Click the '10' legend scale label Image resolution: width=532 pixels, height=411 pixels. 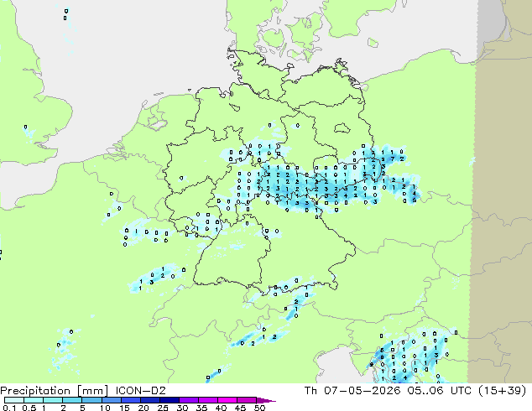pyautogui.click(x=105, y=408)
